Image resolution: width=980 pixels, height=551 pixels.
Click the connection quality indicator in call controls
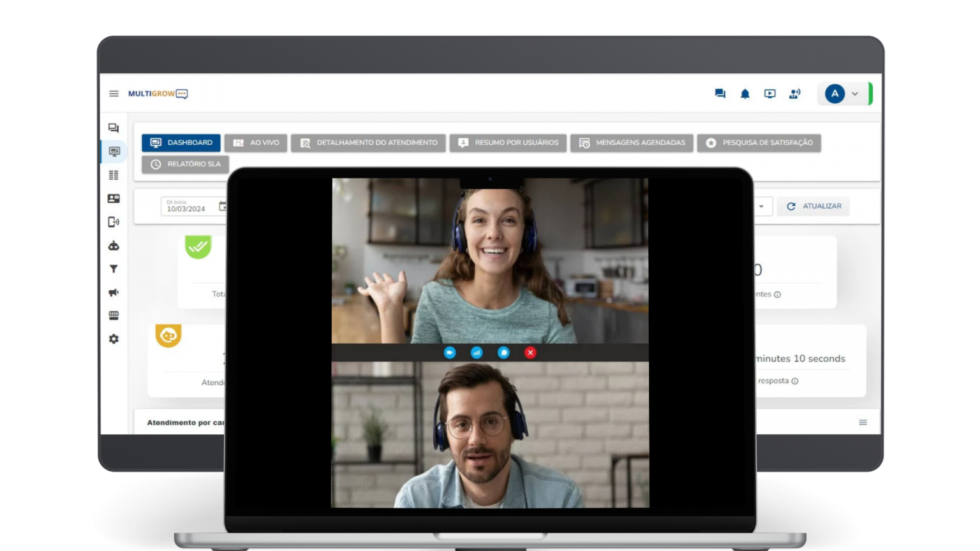[x=477, y=352]
